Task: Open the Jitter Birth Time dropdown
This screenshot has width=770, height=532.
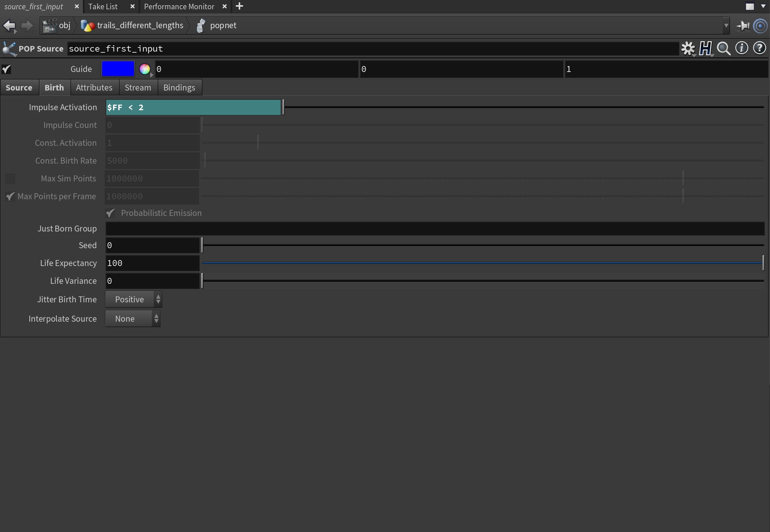Action: point(134,299)
